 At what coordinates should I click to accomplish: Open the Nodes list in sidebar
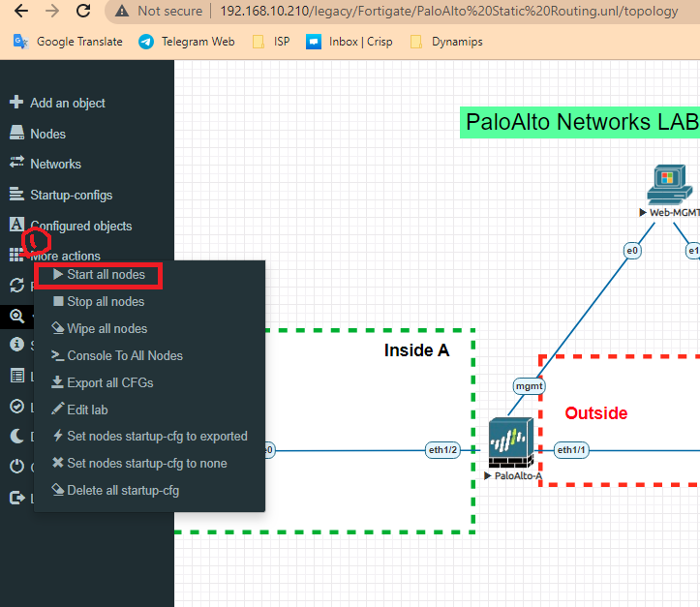[x=47, y=134]
